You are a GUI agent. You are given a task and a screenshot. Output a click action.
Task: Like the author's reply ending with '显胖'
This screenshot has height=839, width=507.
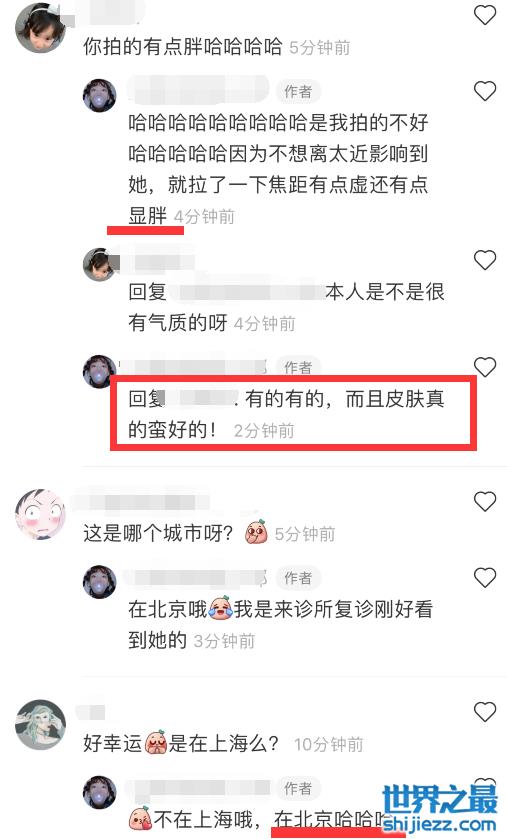485,91
